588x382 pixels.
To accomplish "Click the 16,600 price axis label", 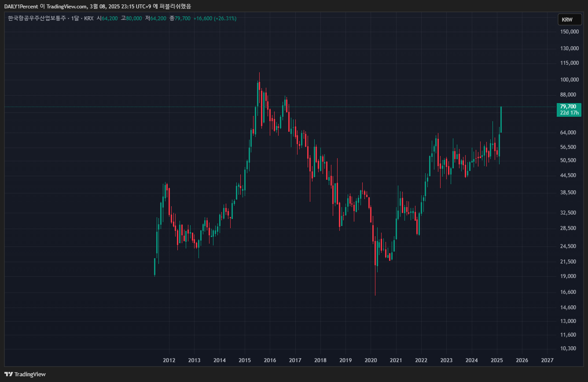I will pyautogui.click(x=567, y=292).
